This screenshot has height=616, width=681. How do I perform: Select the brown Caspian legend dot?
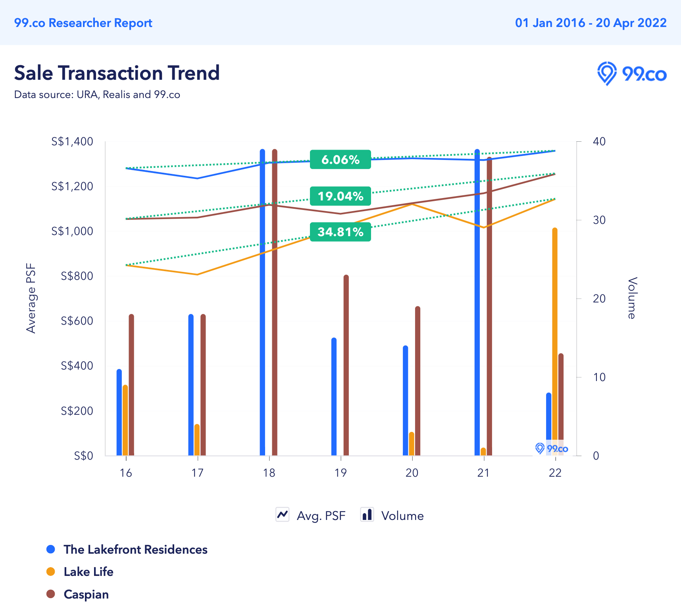point(51,594)
